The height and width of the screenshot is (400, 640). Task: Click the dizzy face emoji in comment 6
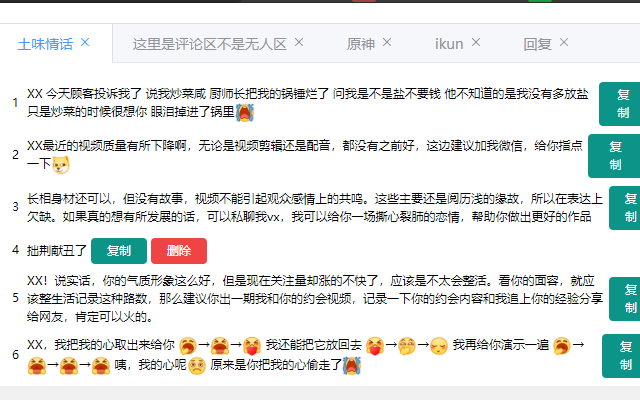[x=197, y=366]
